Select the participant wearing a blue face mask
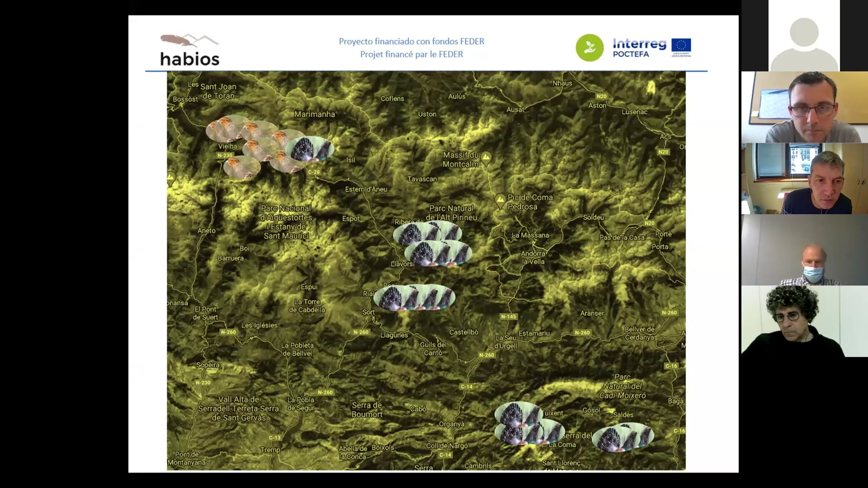 [805, 250]
